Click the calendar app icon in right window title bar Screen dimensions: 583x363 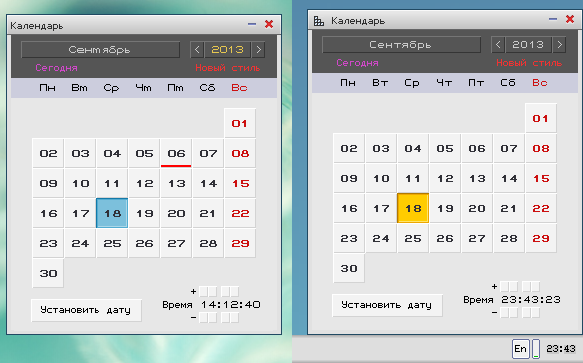pos(319,21)
